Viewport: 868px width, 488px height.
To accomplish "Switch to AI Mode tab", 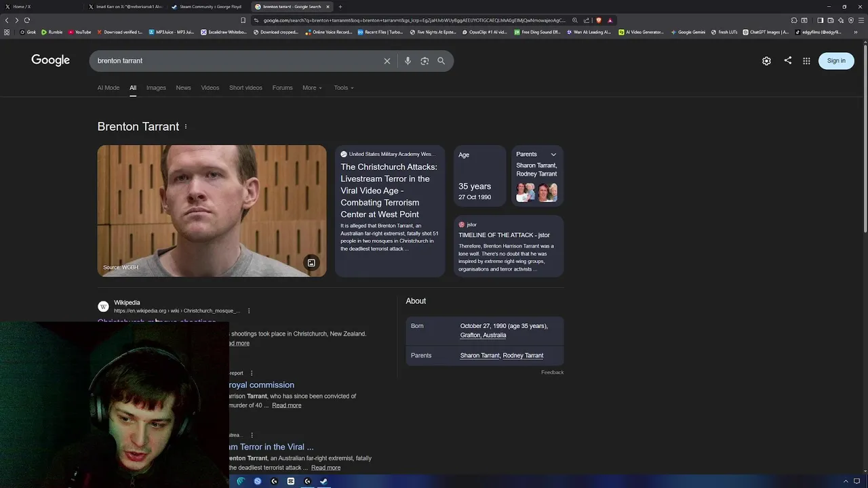I will [x=108, y=87].
